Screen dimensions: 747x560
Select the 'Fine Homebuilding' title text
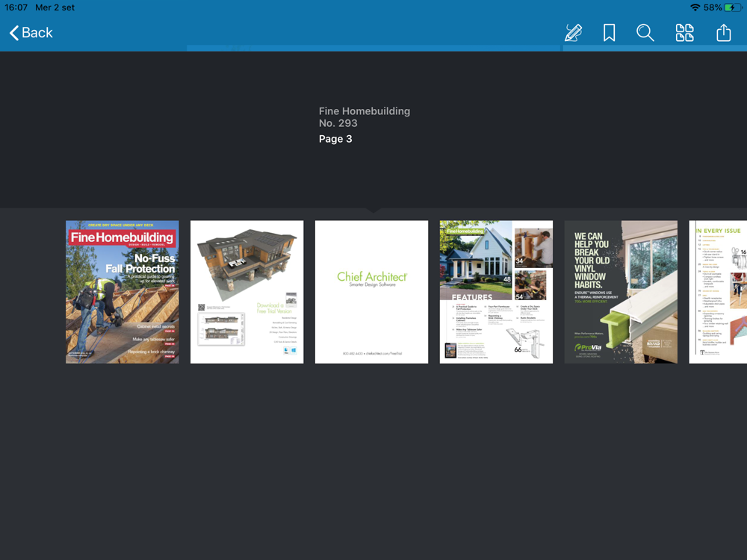[x=365, y=111]
